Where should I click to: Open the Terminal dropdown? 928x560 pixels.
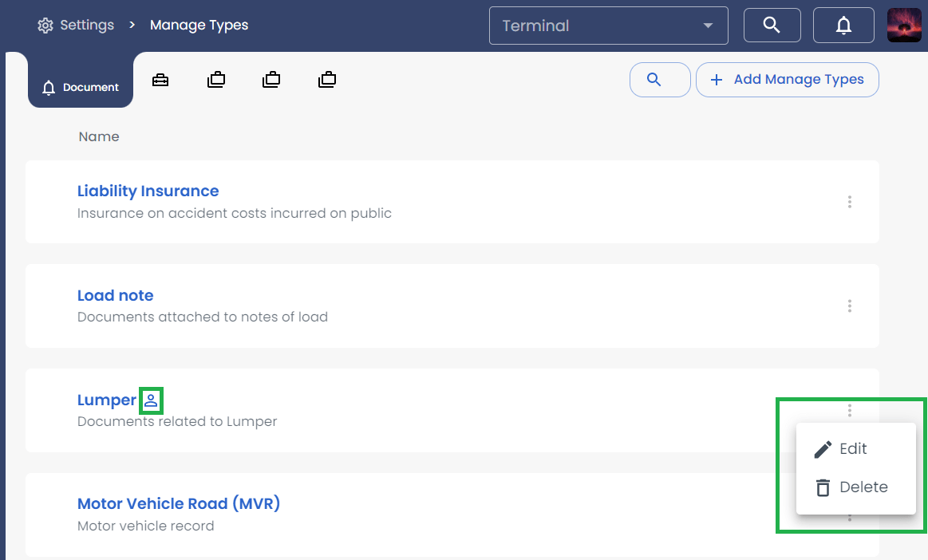coord(608,25)
